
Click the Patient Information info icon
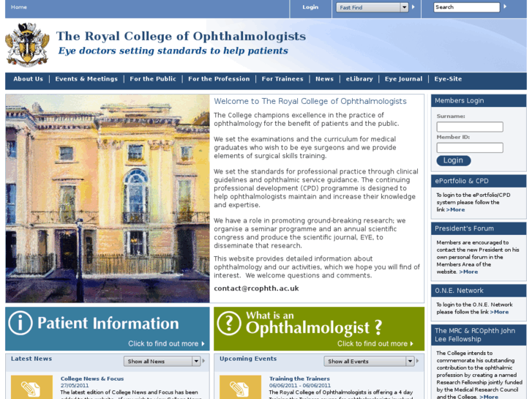pyautogui.click(x=20, y=323)
